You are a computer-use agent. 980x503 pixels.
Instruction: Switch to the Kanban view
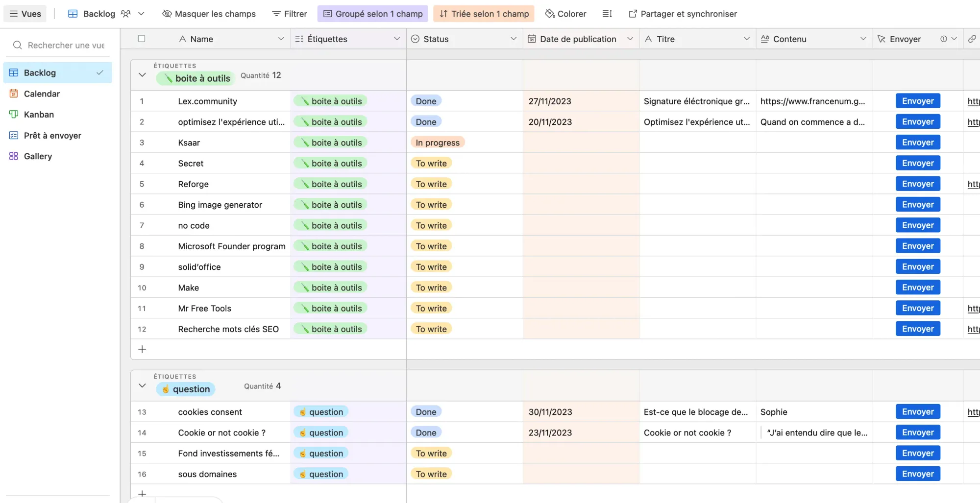39,115
